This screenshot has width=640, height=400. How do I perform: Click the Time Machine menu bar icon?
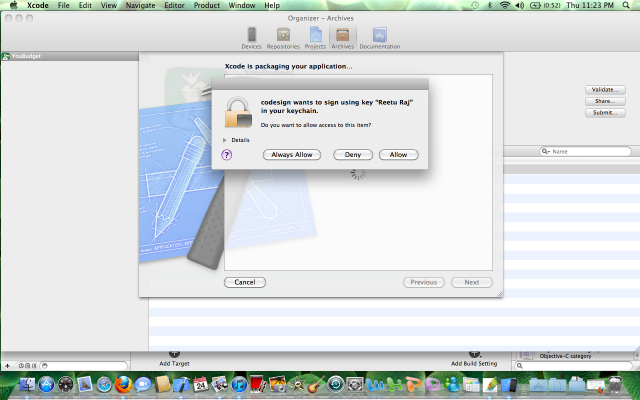(x=475, y=5)
